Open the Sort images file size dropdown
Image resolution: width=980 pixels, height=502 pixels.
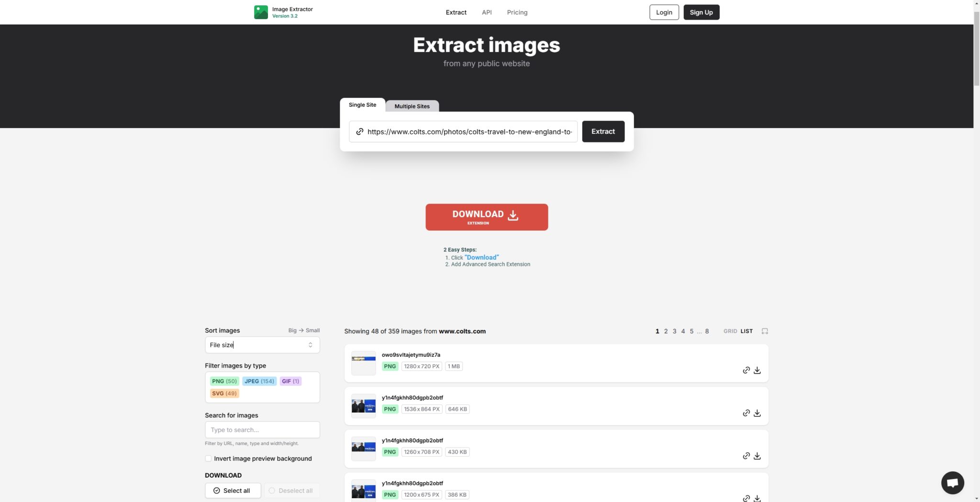[x=262, y=345]
